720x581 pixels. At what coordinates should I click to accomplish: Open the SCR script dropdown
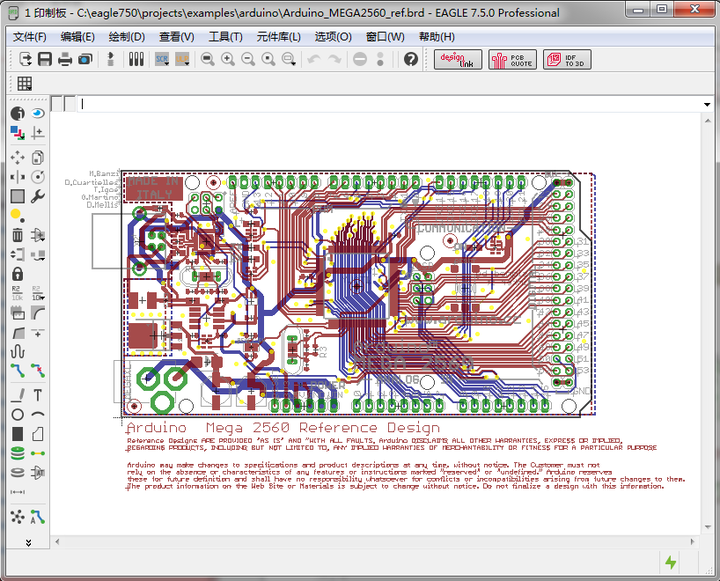pyautogui.click(x=162, y=59)
